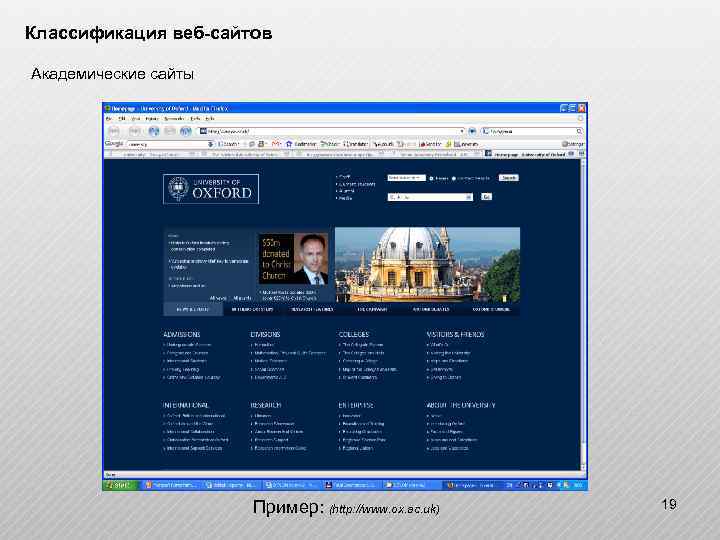The image size is (720, 540).
Task: Expand the Google toolbar search field dropdown
Action: point(210,144)
